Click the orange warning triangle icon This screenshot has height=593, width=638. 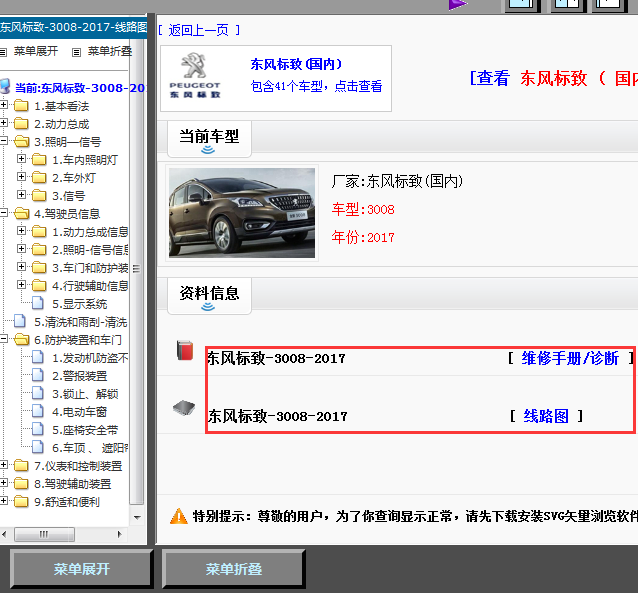coord(179,516)
